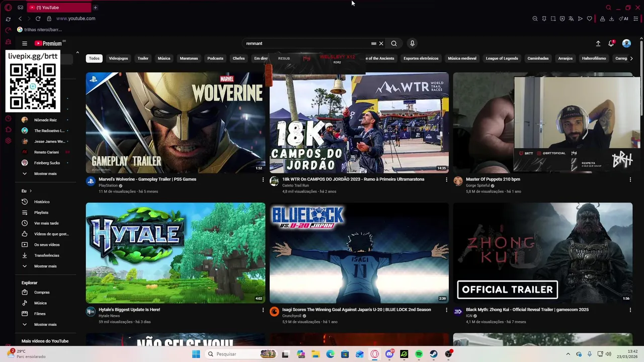Open the account avatar menu

(x=626, y=44)
